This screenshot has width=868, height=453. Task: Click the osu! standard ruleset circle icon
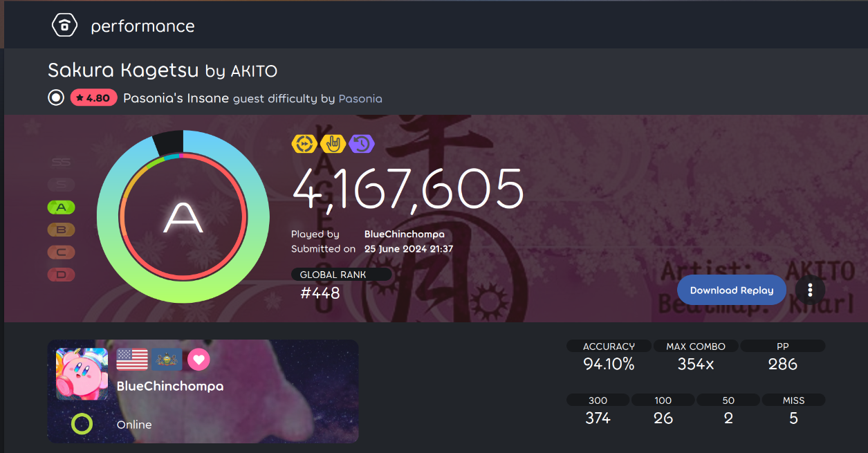coord(56,98)
